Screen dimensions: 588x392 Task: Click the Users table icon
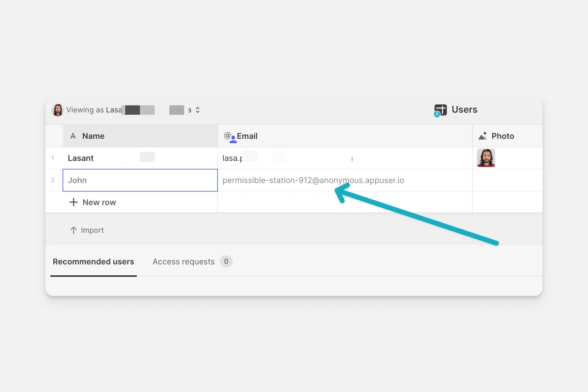click(440, 110)
